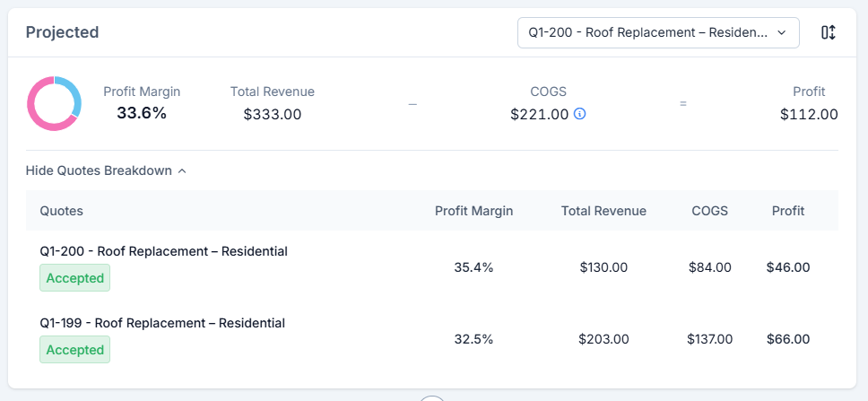Click the Total Revenue column header
The image size is (868, 401).
(x=603, y=211)
